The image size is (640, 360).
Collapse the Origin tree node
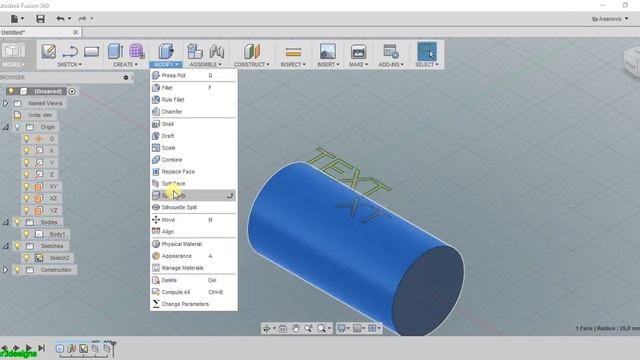5,127
